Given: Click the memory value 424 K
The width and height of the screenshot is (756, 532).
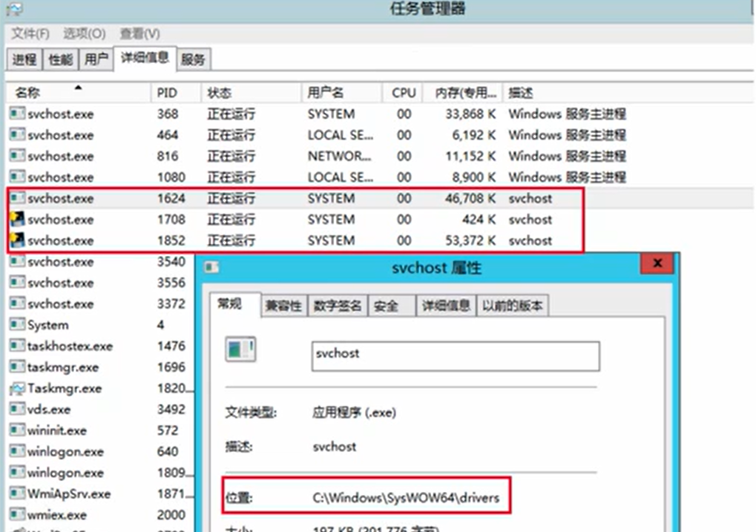Looking at the screenshot, I should click(x=479, y=219).
